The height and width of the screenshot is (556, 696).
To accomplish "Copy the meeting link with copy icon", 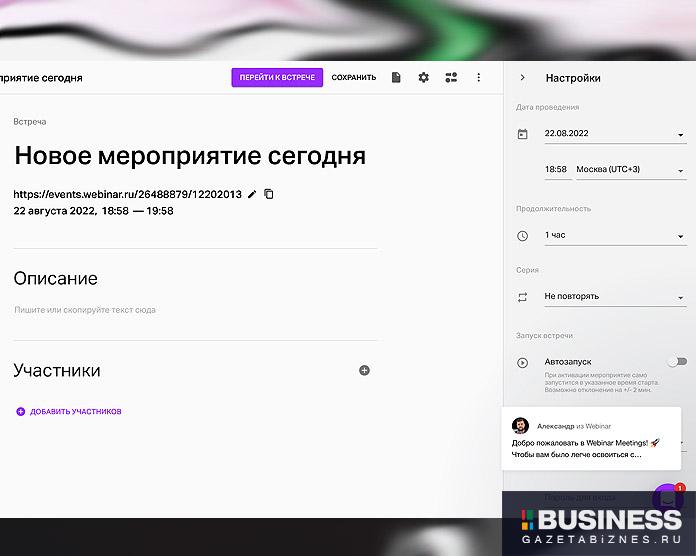I will [269, 194].
